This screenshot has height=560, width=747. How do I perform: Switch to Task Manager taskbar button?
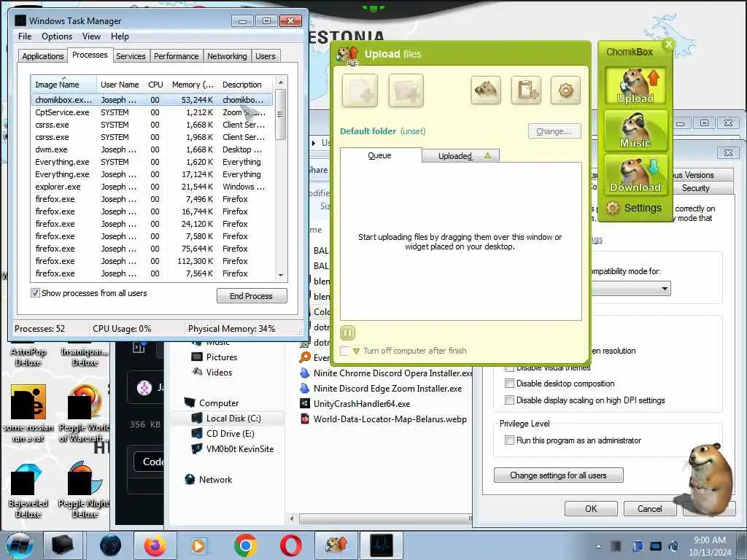(381, 545)
